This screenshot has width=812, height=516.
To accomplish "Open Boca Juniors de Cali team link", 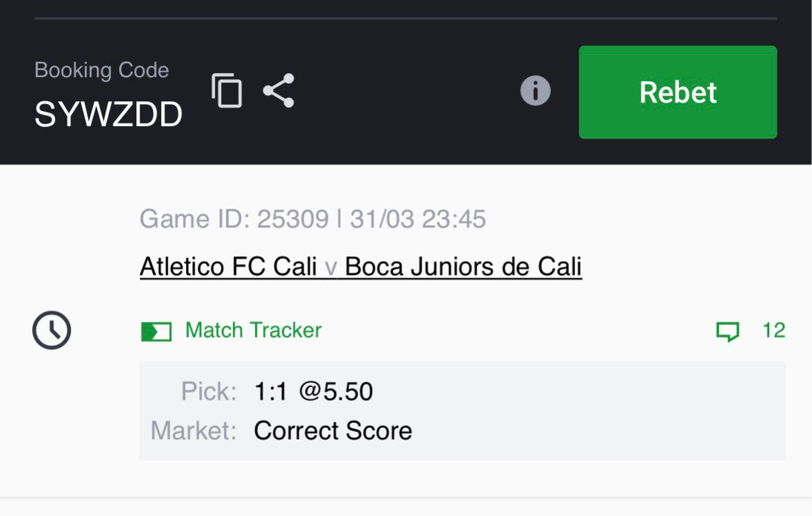I will click(463, 267).
